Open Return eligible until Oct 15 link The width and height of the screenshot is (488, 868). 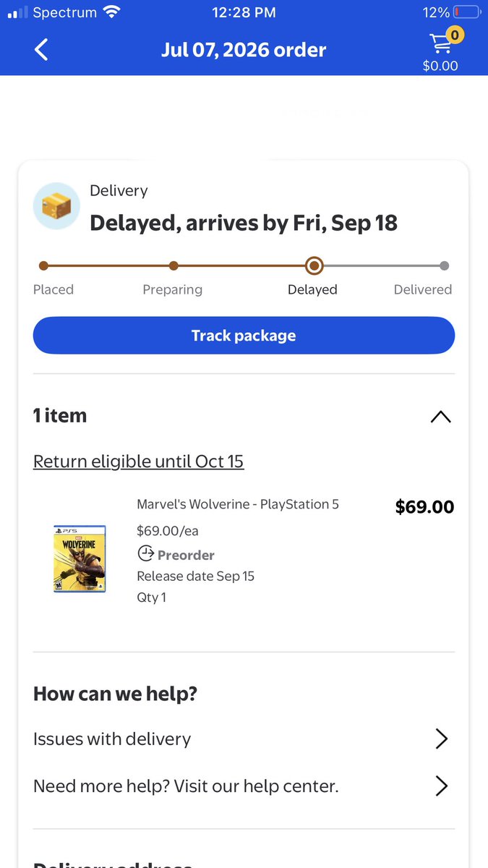point(139,461)
